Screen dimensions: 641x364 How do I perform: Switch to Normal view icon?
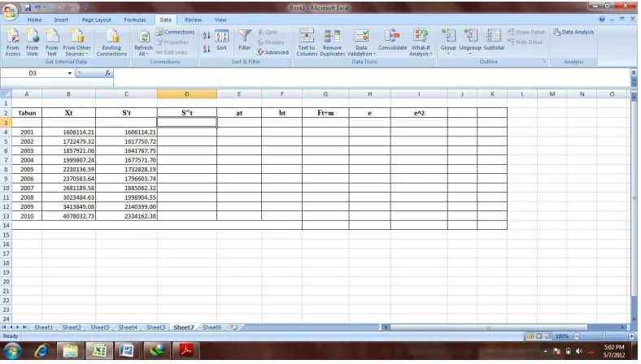pos(530,336)
